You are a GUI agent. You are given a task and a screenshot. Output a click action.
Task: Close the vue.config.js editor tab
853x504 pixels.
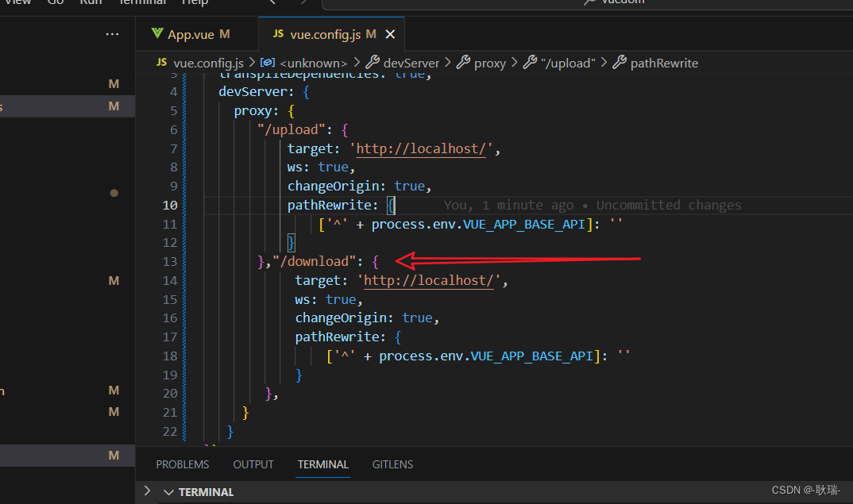pos(389,34)
